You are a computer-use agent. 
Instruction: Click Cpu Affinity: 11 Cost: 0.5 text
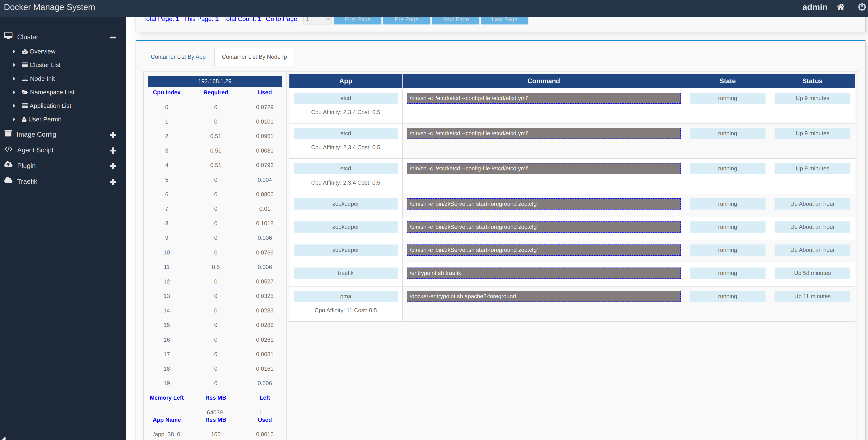[x=345, y=310]
